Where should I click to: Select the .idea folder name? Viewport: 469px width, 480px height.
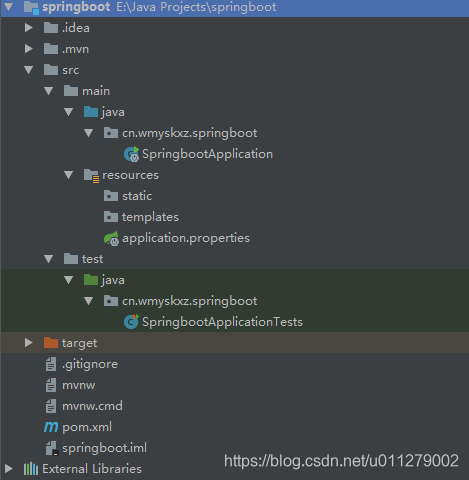coord(76,28)
